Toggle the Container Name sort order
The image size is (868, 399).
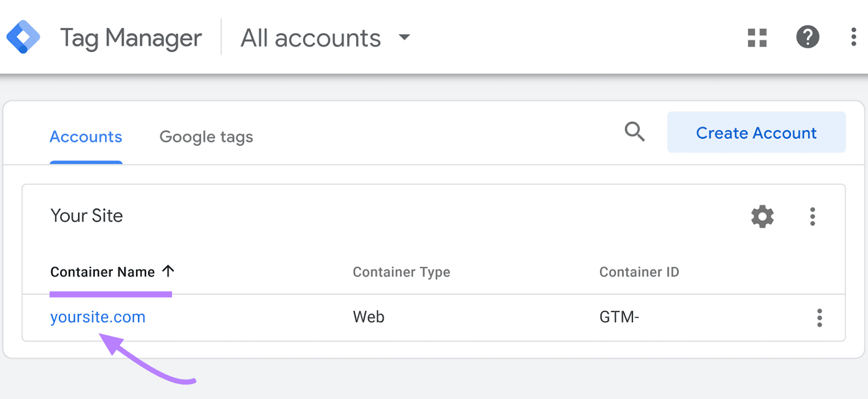click(168, 271)
